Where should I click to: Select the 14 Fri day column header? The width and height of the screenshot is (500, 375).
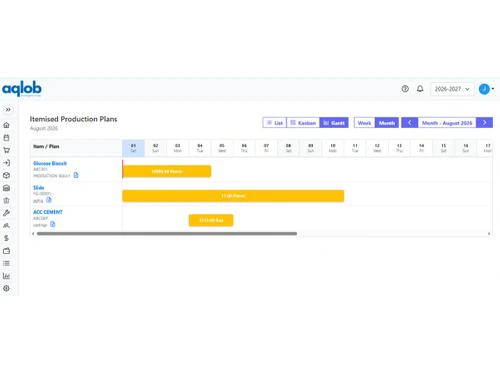tap(421, 148)
